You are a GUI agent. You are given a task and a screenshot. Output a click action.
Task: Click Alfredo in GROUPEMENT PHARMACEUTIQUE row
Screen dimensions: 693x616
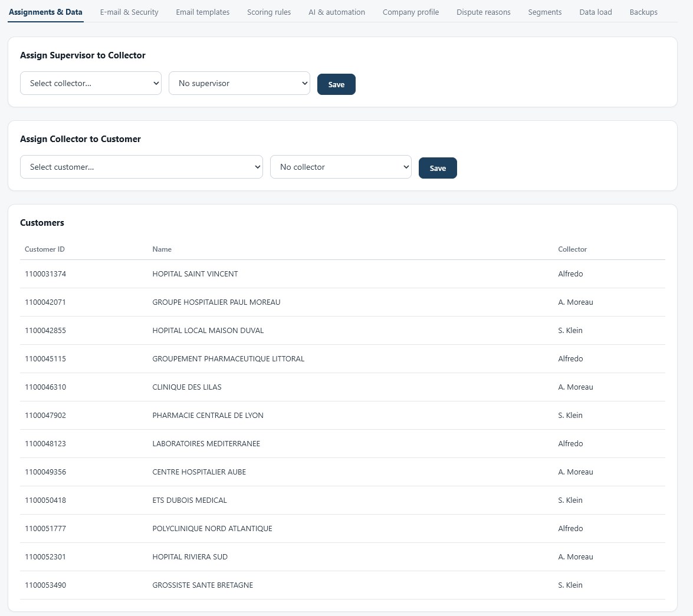coord(570,358)
